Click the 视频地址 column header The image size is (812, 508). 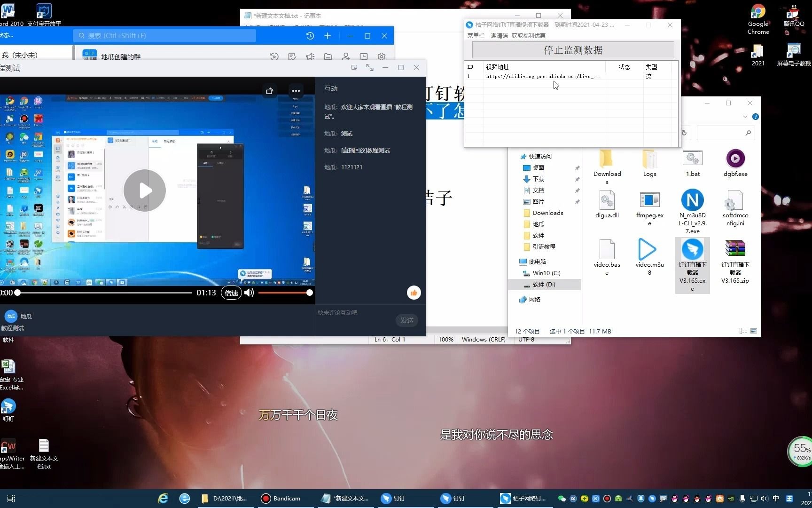[x=544, y=67]
